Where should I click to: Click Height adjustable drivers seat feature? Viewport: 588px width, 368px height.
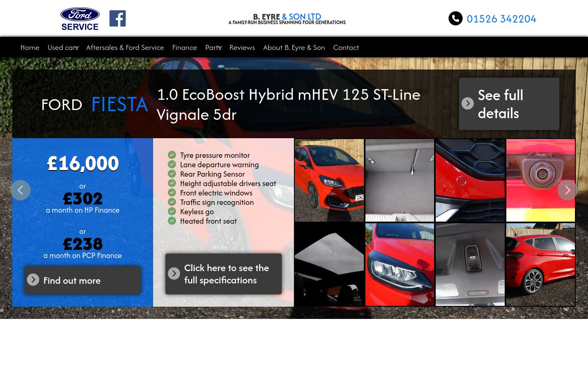tap(228, 183)
